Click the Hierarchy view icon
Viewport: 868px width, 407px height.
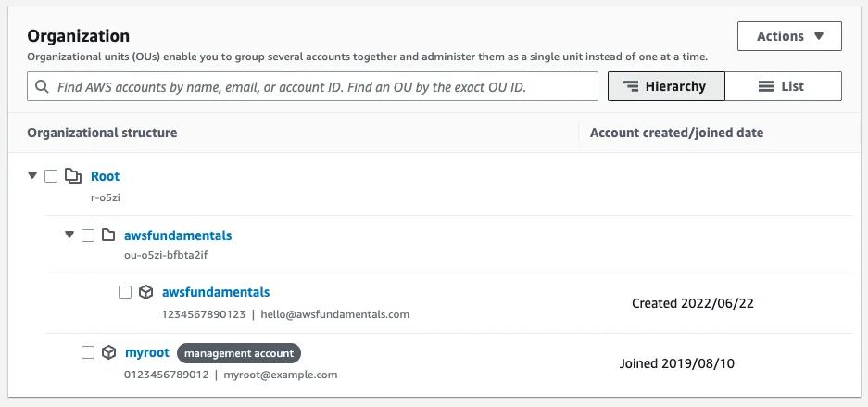click(x=631, y=86)
